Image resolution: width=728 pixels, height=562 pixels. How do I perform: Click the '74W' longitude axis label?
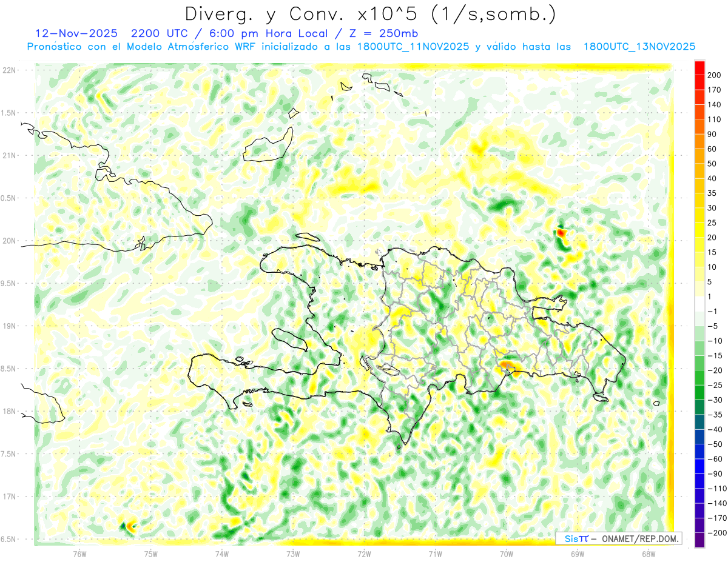point(221,554)
